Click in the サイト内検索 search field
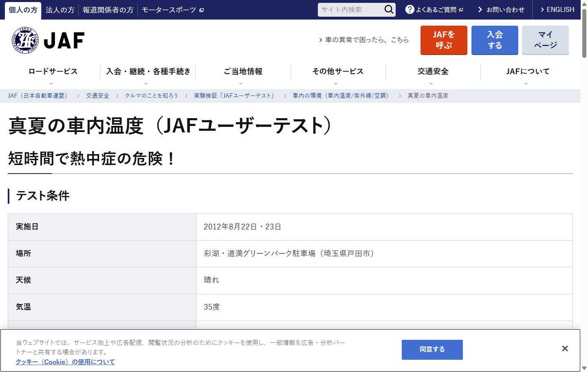 pos(351,9)
